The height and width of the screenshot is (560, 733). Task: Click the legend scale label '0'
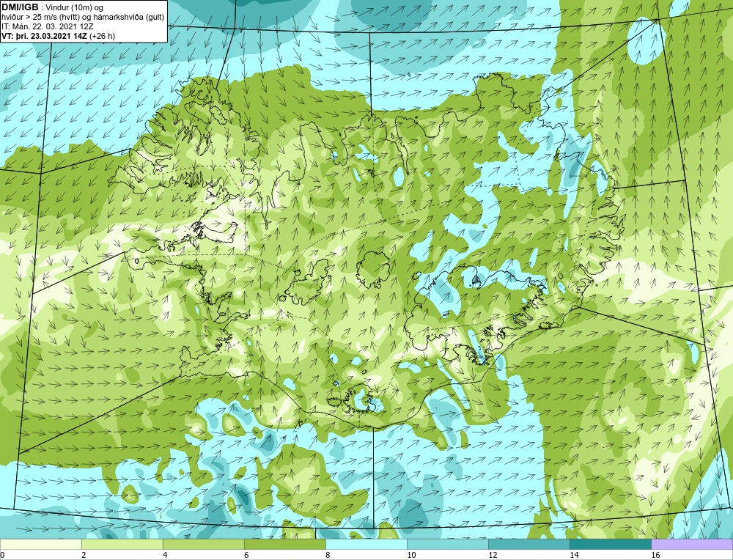[x=2, y=555]
